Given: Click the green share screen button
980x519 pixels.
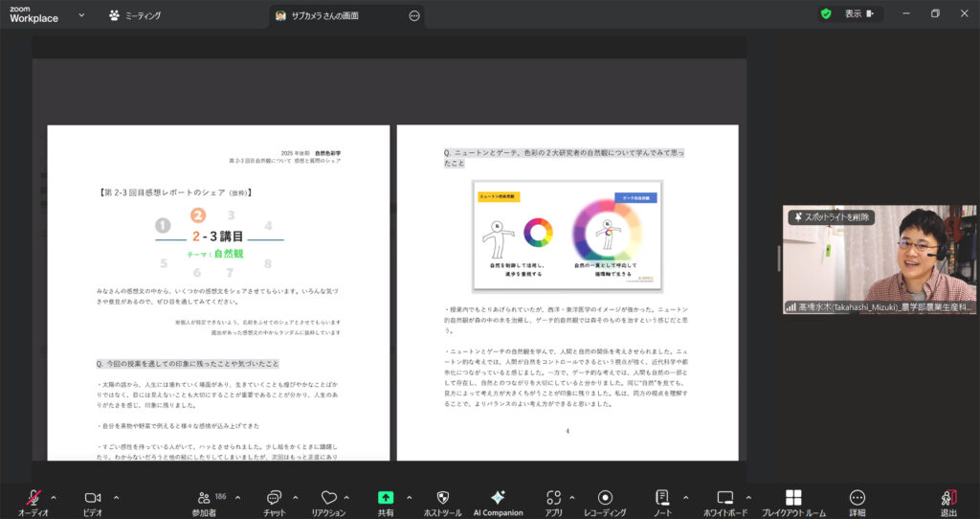Looking at the screenshot, I should [386, 497].
